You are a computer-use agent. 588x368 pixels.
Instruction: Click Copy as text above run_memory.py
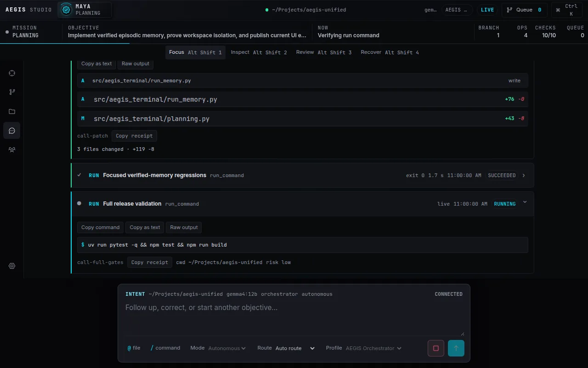(x=96, y=63)
